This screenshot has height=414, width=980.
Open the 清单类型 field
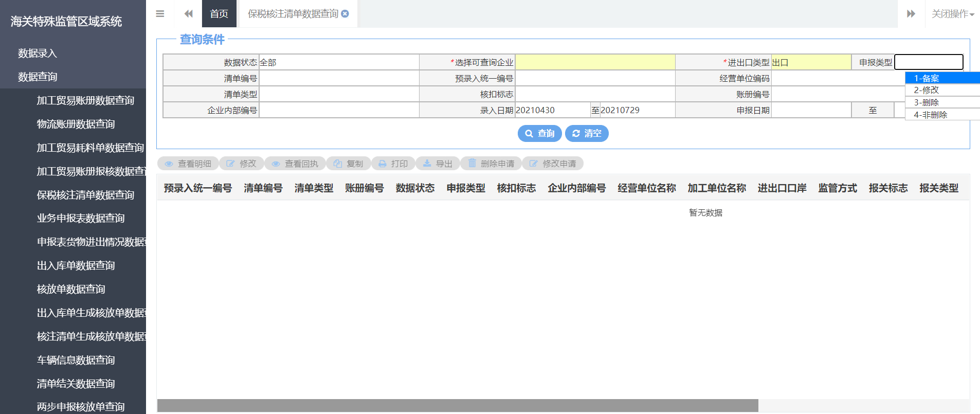(x=339, y=94)
